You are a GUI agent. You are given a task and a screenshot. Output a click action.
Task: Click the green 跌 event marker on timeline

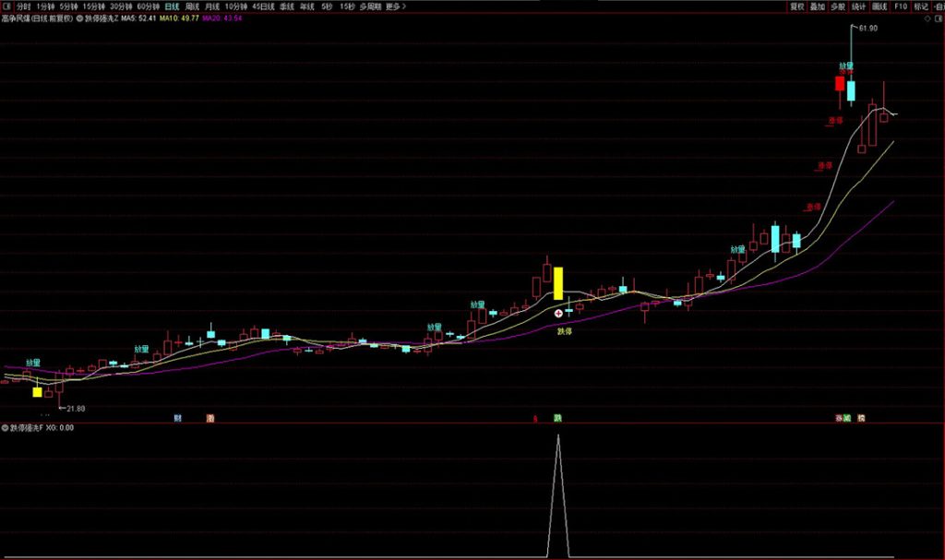[x=557, y=418]
